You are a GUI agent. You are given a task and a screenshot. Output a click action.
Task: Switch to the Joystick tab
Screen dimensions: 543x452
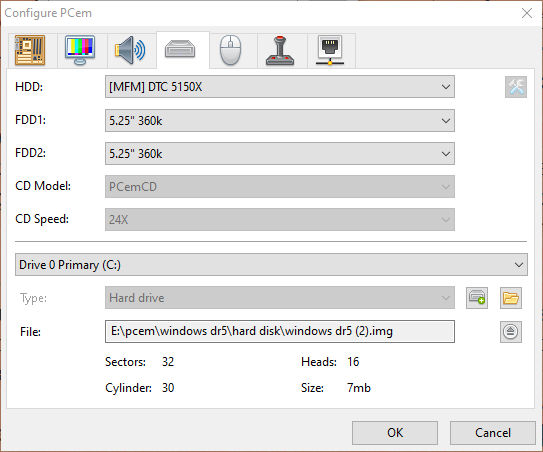coord(280,50)
